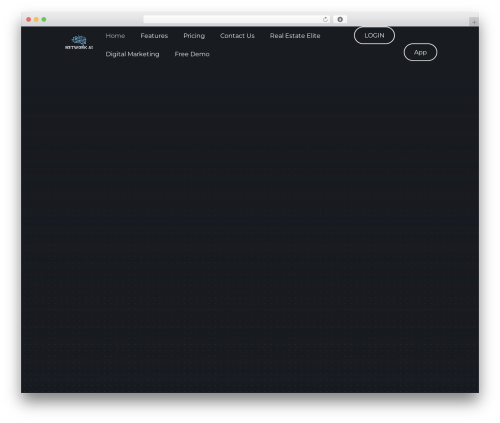Close window with red button
The image size is (500, 423).
[29, 19]
